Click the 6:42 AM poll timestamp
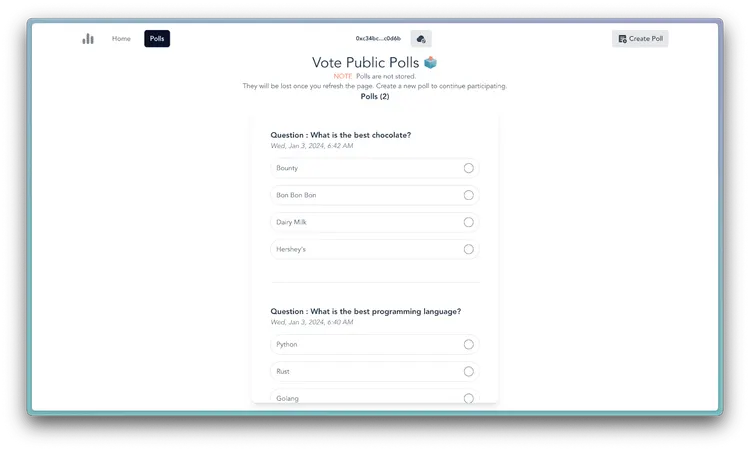 pyautogui.click(x=312, y=146)
